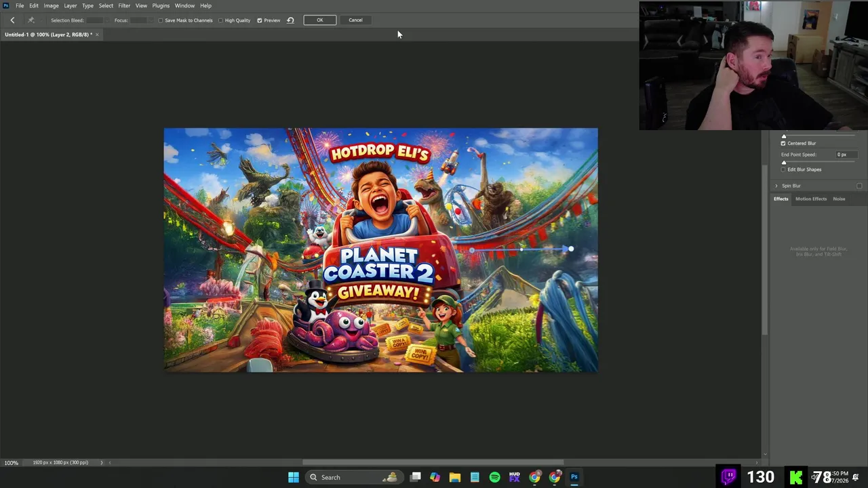This screenshot has height=488, width=868.
Task: Click the volume icon in the system tray
Action: (x=814, y=477)
